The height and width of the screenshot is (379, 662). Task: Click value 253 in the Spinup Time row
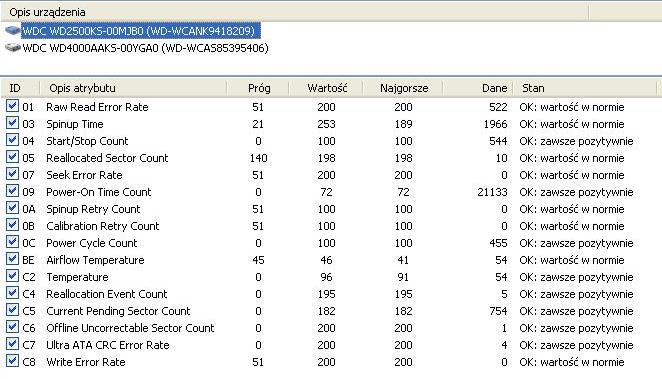coord(326,124)
